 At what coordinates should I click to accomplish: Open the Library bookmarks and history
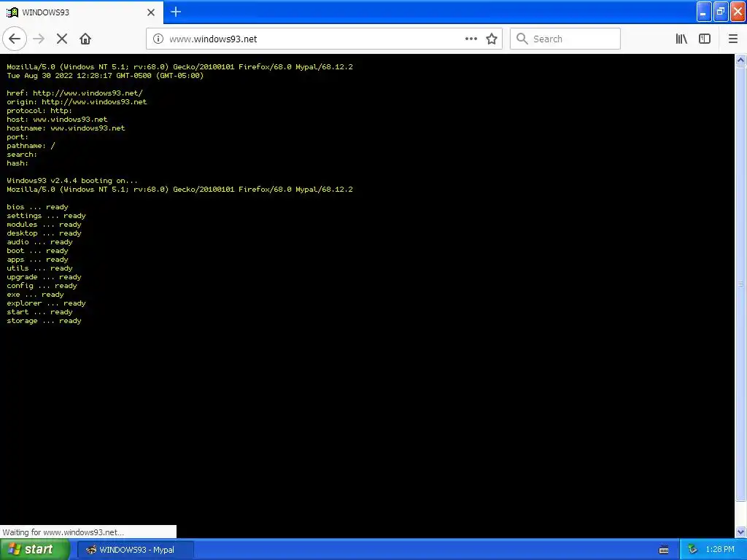click(x=681, y=39)
